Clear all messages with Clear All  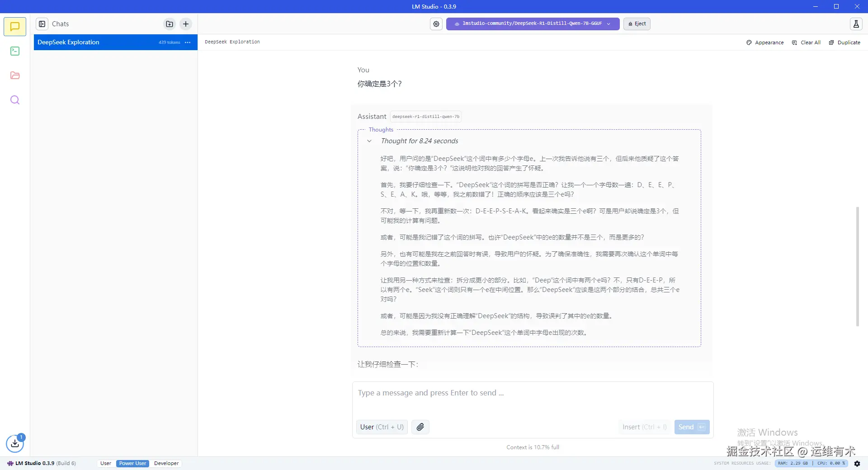click(x=806, y=42)
